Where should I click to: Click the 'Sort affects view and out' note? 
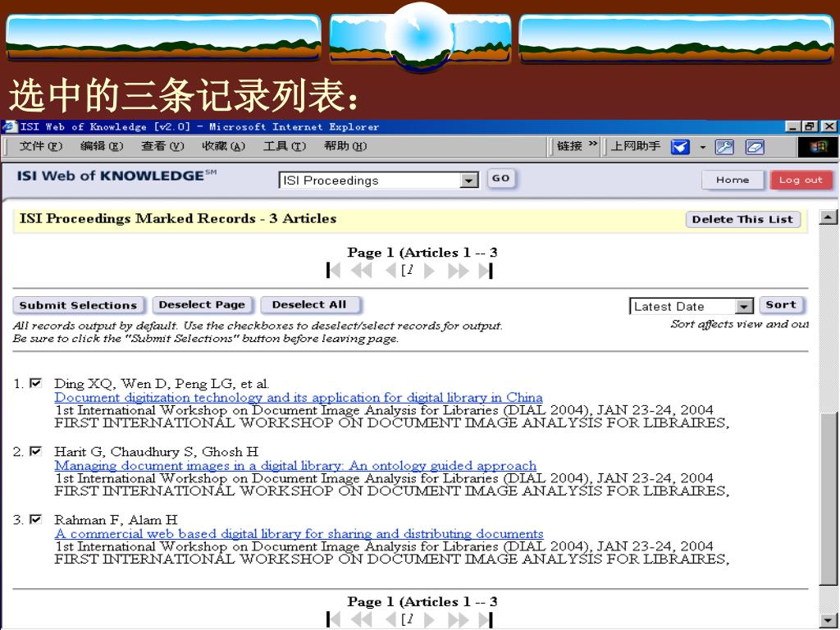(x=739, y=324)
